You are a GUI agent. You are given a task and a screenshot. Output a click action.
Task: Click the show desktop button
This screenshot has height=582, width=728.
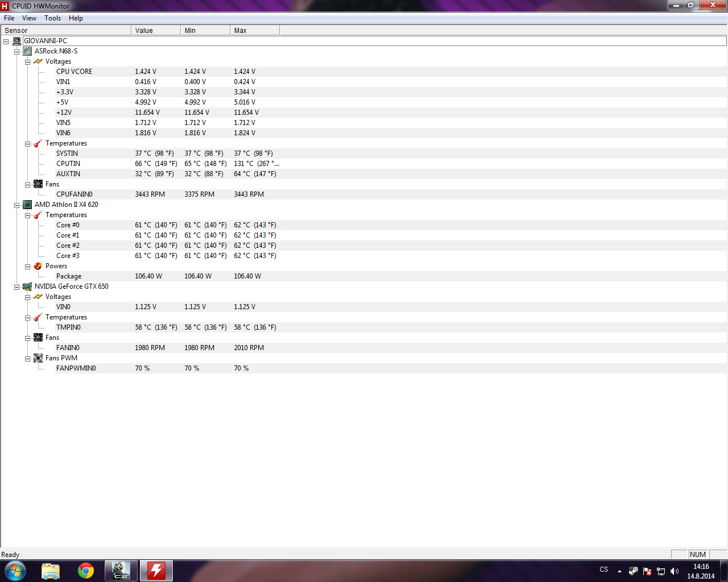[724, 571]
